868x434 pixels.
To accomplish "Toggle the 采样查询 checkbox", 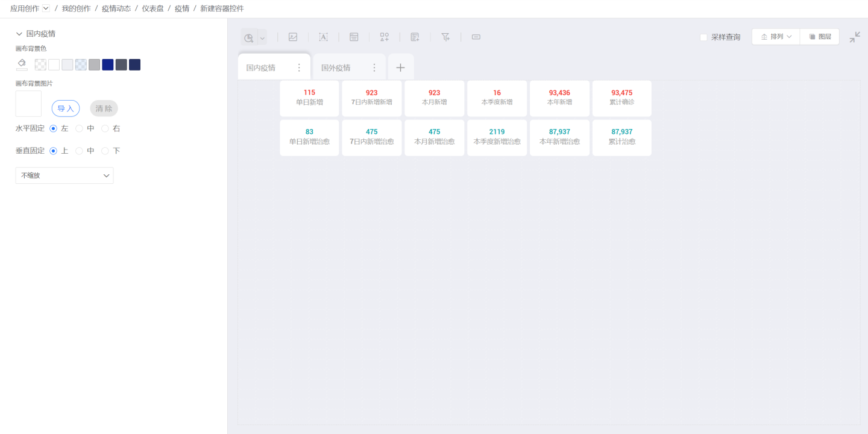I will pyautogui.click(x=703, y=37).
